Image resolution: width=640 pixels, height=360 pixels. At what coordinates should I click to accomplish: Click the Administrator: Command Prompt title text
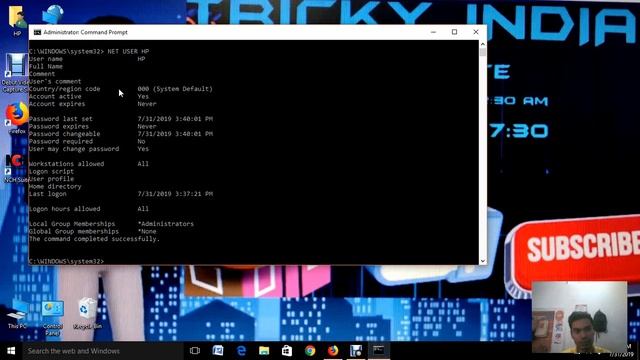[86, 32]
